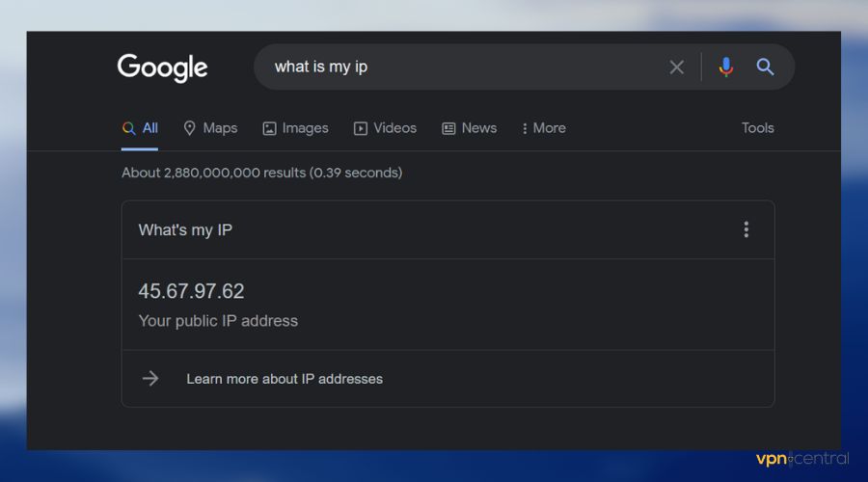868x482 pixels.
Task: Select the All results tab
Action: [141, 128]
